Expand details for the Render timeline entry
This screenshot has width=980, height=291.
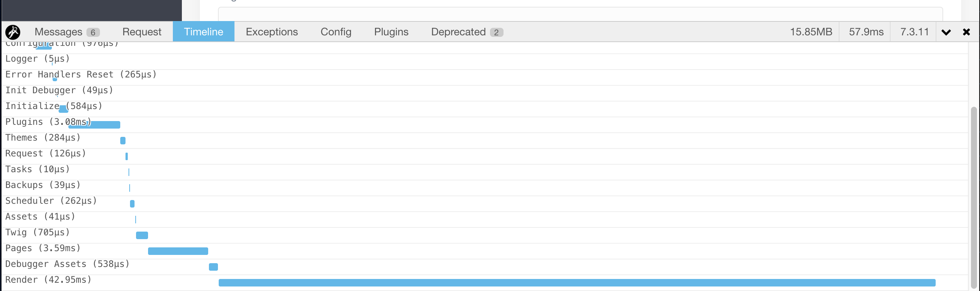(48, 279)
